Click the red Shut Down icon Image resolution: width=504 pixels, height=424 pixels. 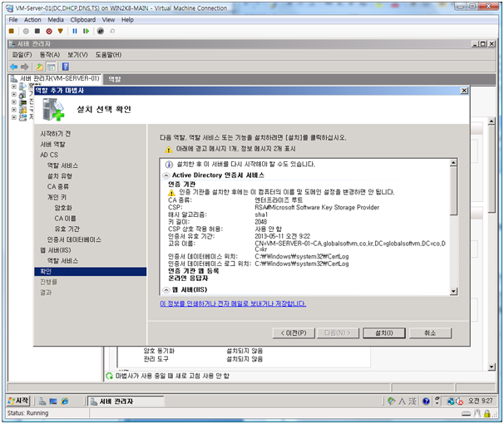pyautogui.click(x=49, y=31)
